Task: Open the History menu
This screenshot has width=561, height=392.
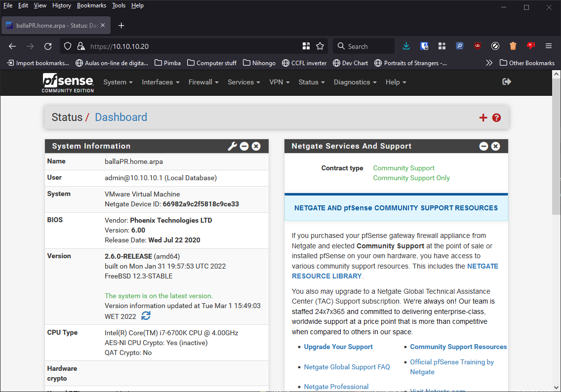Action: click(62, 5)
